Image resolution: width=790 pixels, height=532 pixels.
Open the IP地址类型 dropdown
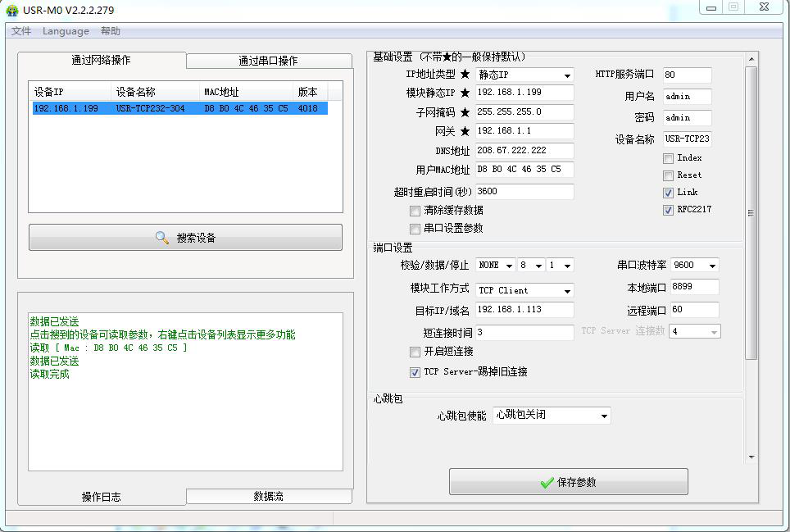pyautogui.click(x=524, y=75)
